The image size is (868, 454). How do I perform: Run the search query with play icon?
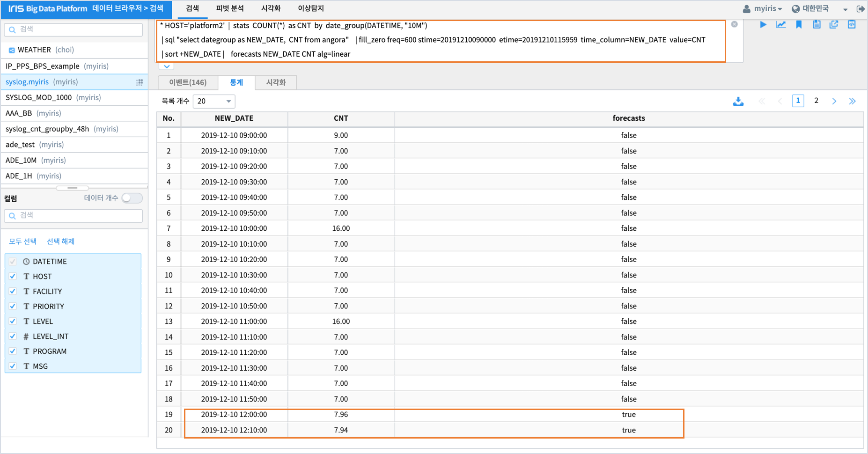click(763, 24)
